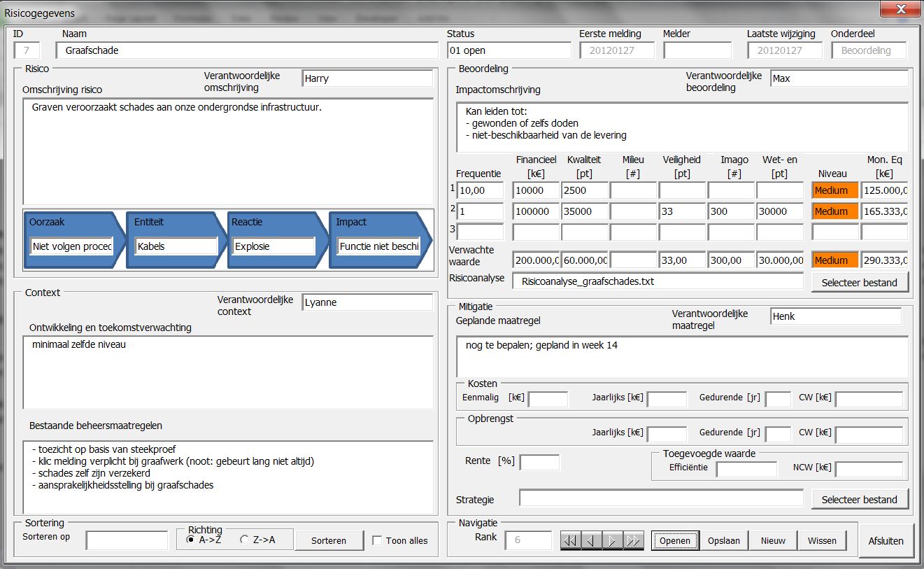The image size is (924, 569).
Task: Go to the previous record arrow
Action: 592,541
